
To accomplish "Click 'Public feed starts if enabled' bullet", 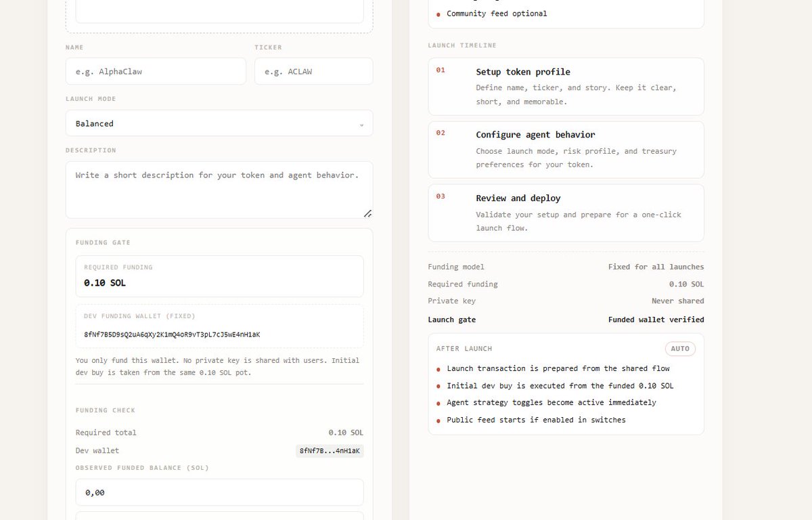I will coord(536,420).
